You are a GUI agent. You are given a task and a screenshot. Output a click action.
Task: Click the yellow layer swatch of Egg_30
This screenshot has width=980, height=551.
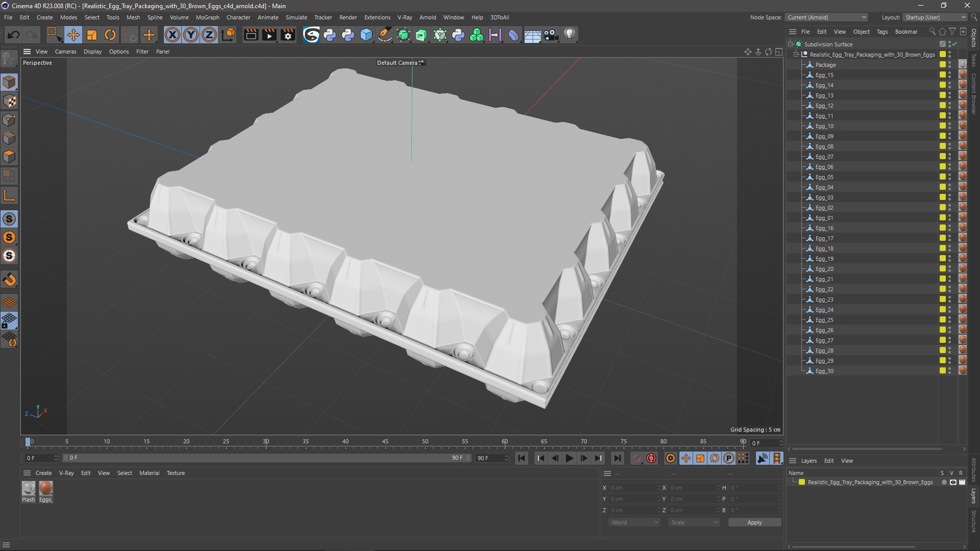click(942, 371)
